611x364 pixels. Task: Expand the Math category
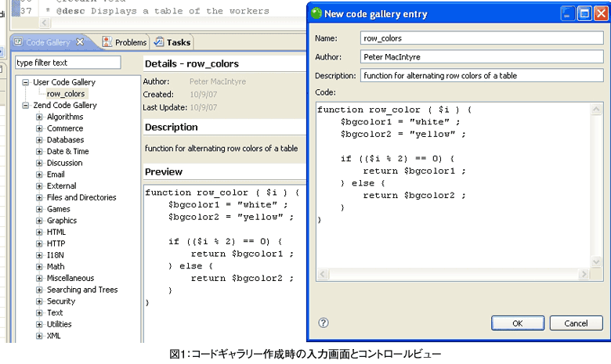click(39, 267)
